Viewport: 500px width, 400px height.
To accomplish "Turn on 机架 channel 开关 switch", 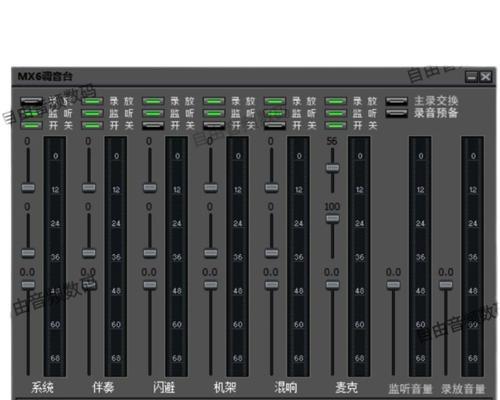I will [x=214, y=125].
